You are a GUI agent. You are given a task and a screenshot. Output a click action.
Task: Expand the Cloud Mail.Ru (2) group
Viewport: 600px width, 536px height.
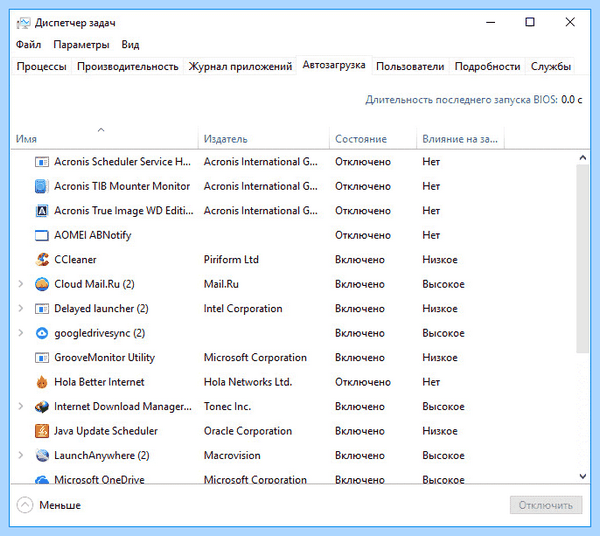(x=21, y=284)
